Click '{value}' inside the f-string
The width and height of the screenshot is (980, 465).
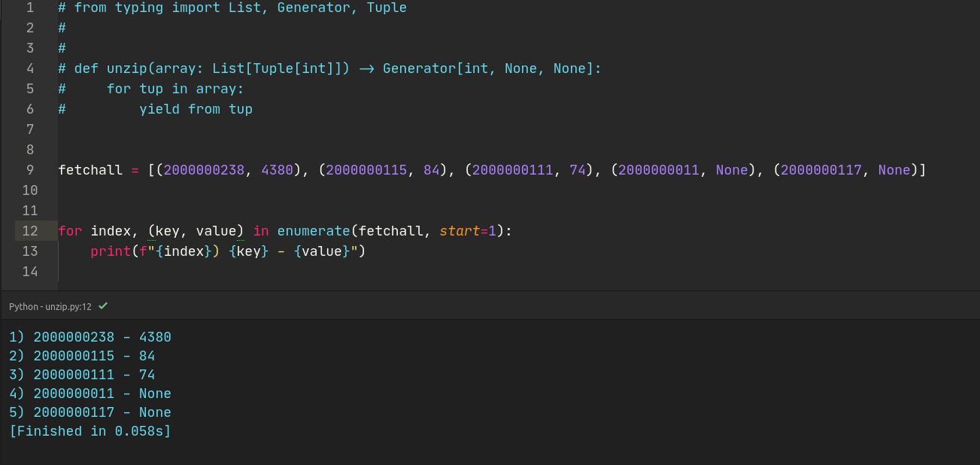322,251
